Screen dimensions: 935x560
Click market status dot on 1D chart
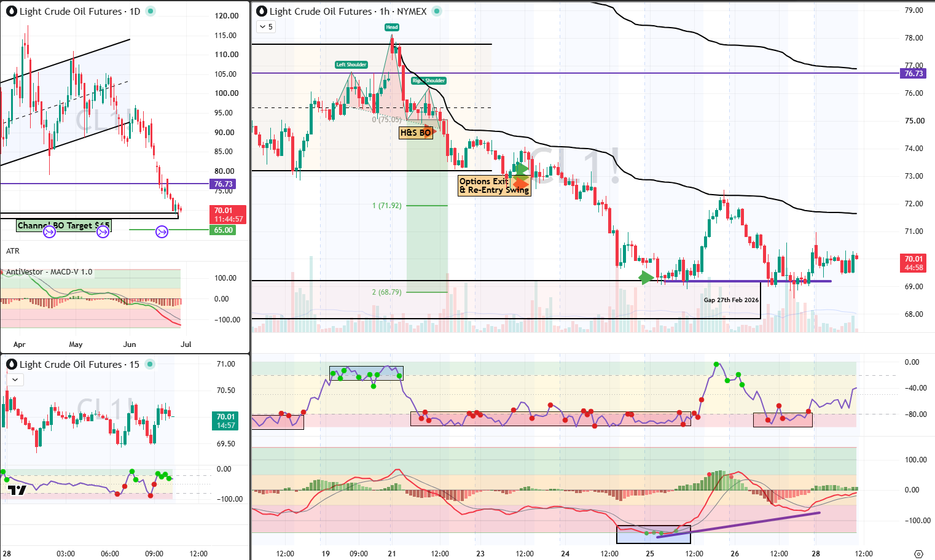pos(151,11)
